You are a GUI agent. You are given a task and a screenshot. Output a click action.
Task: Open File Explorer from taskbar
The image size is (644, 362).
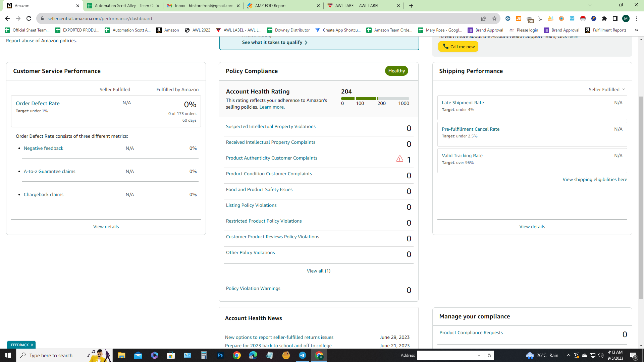click(x=121, y=355)
